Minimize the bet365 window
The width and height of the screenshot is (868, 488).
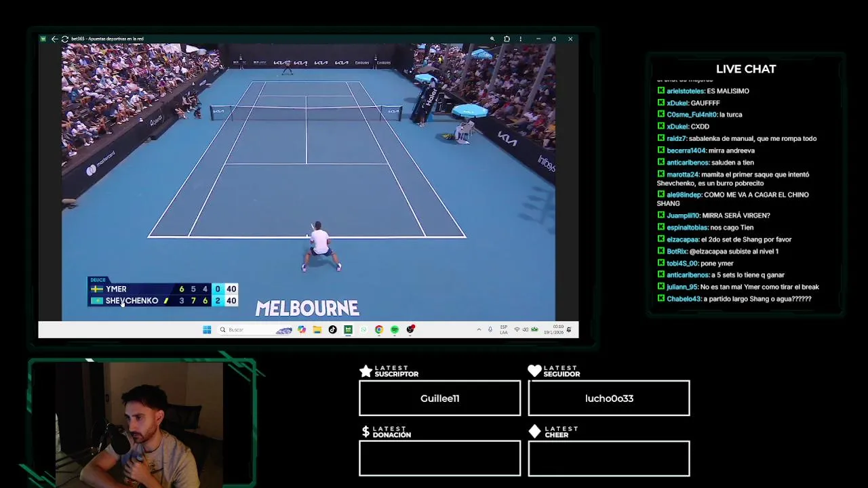[x=538, y=39]
